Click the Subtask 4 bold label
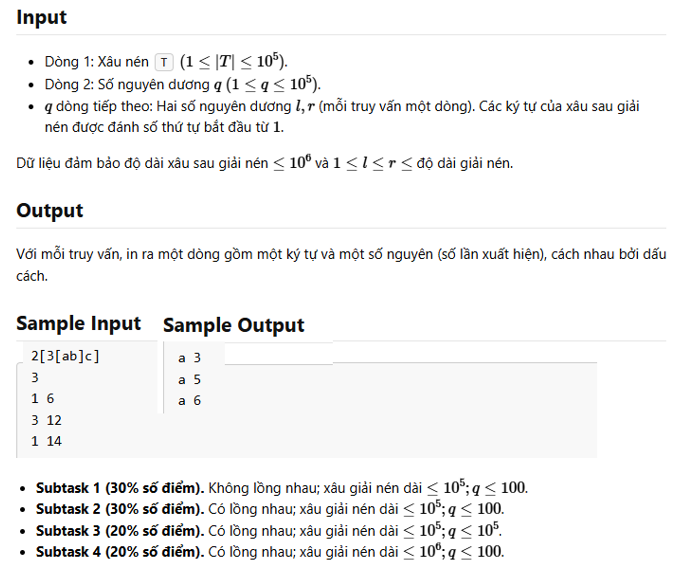The width and height of the screenshot is (675, 574). [x=120, y=552]
